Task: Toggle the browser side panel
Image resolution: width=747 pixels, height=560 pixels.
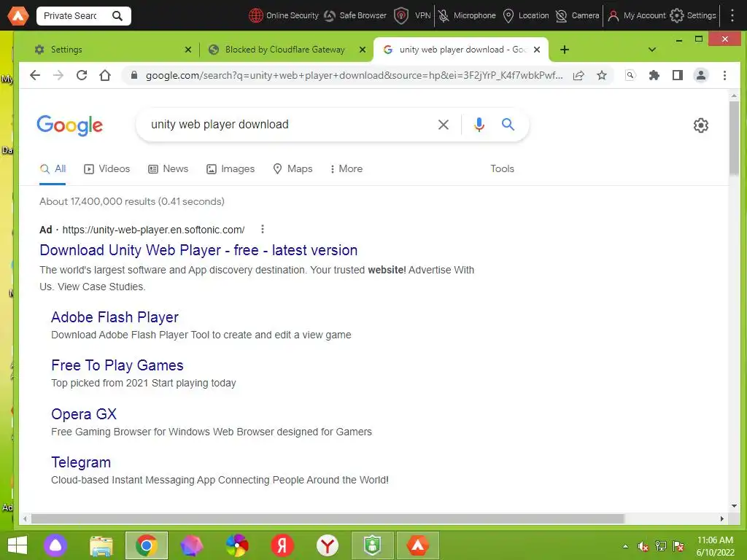Action: (678, 75)
